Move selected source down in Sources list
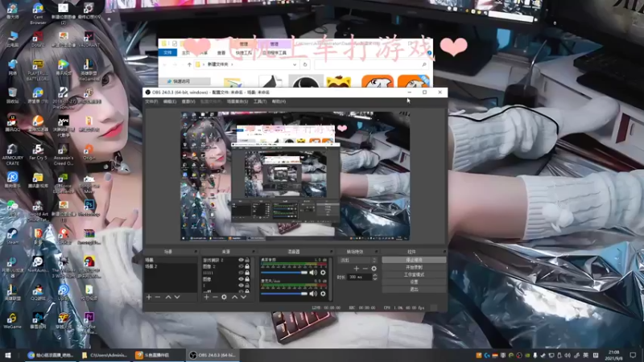 pyautogui.click(x=244, y=297)
